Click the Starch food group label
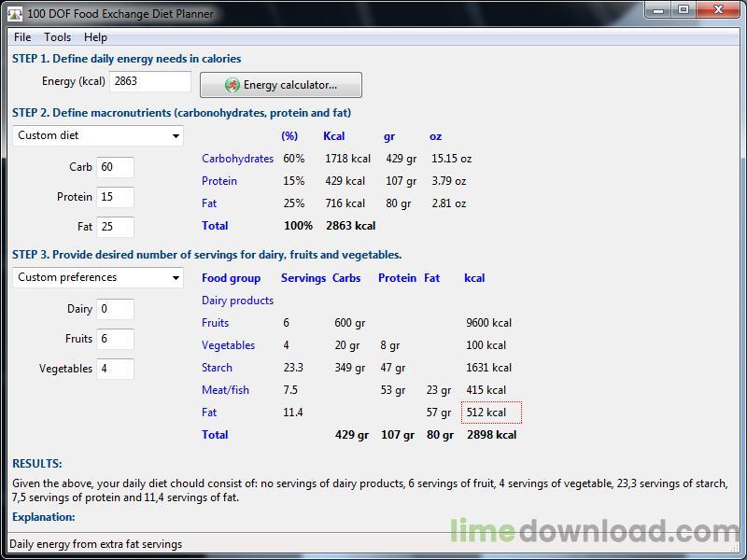Screen dimensions: 747x560 coord(217,368)
